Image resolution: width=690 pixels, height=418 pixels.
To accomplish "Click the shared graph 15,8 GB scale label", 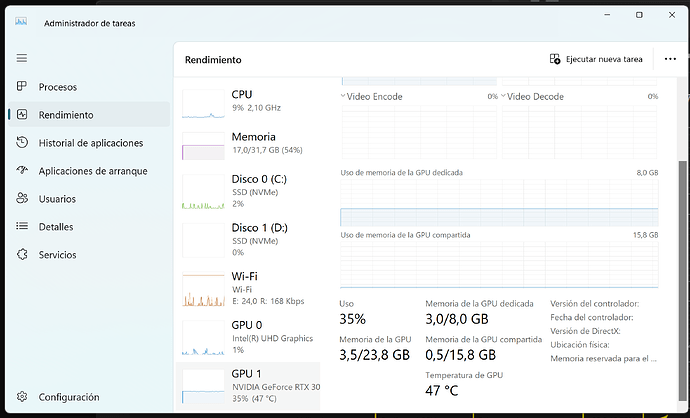I will [x=646, y=235].
